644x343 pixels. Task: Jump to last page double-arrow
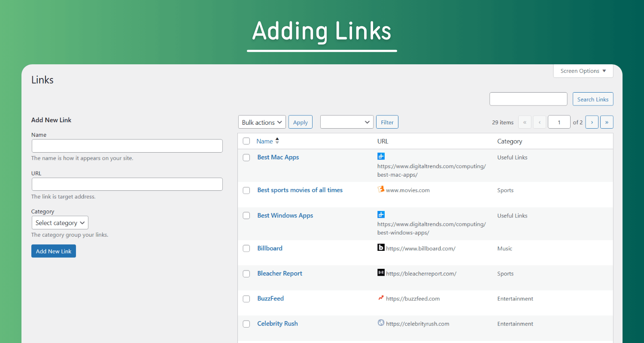607,122
